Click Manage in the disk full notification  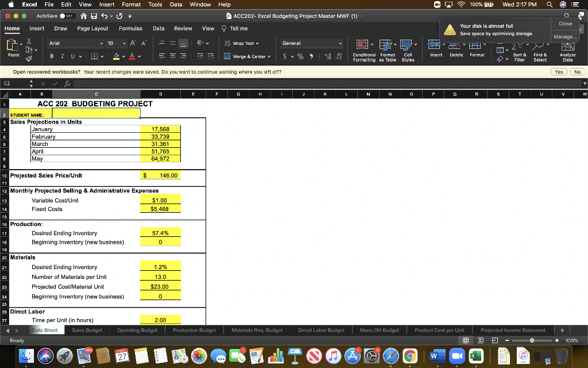[566, 36]
